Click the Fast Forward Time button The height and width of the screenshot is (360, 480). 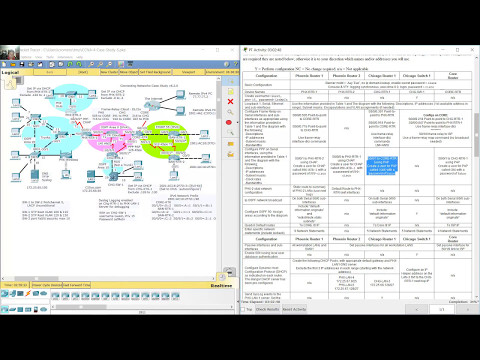77,285
